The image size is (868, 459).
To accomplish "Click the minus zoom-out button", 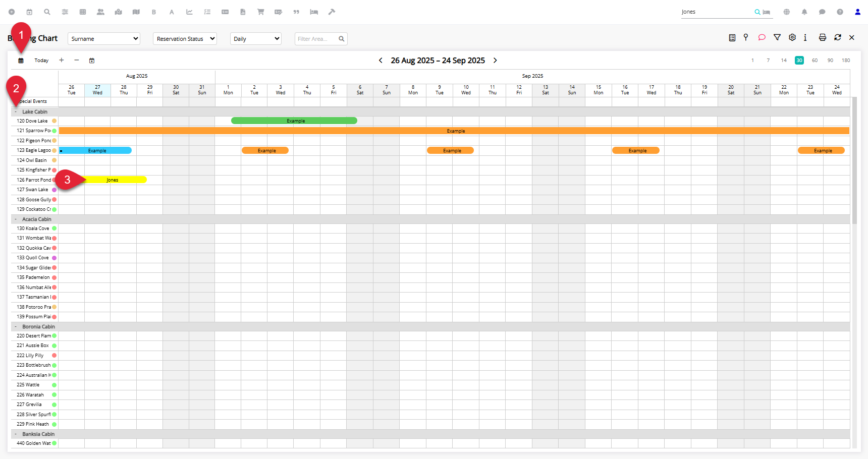I will click(77, 60).
